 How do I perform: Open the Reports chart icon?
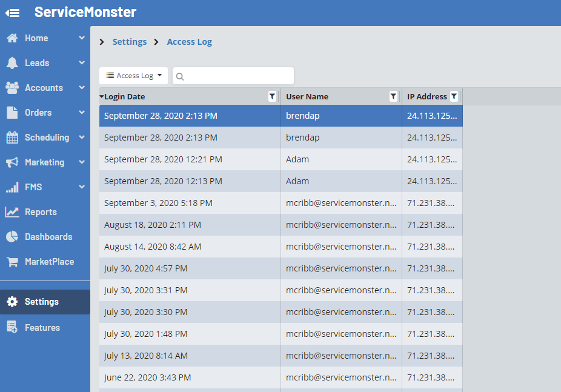(x=12, y=211)
